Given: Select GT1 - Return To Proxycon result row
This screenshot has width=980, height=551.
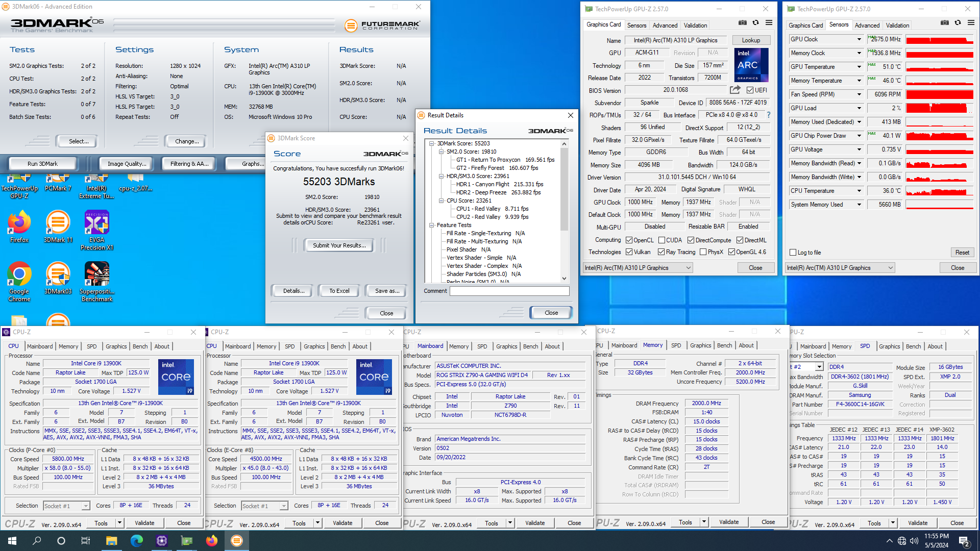Looking at the screenshot, I should click(505, 160).
